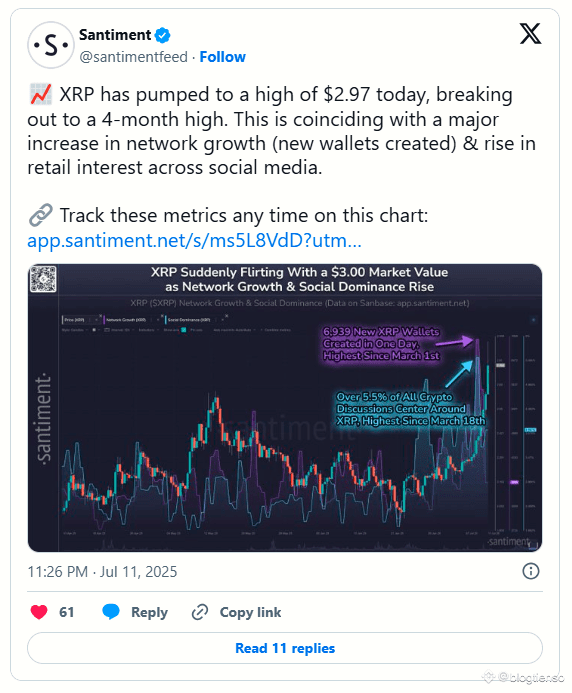Click the Reply label
Image resolution: width=572 pixels, height=693 pixels.
(x=149, y=612)
